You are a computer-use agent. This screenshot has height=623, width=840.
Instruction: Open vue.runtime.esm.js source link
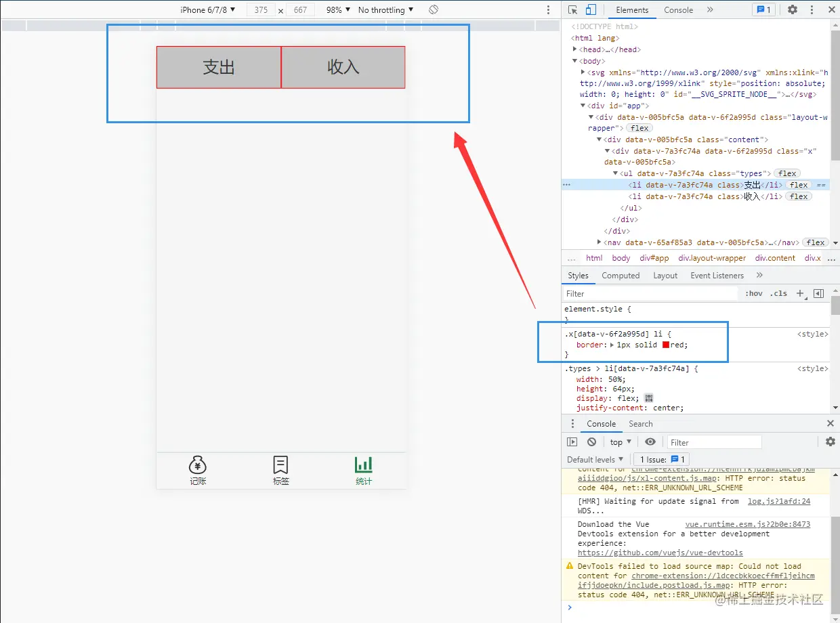click(x=748, y=524)
